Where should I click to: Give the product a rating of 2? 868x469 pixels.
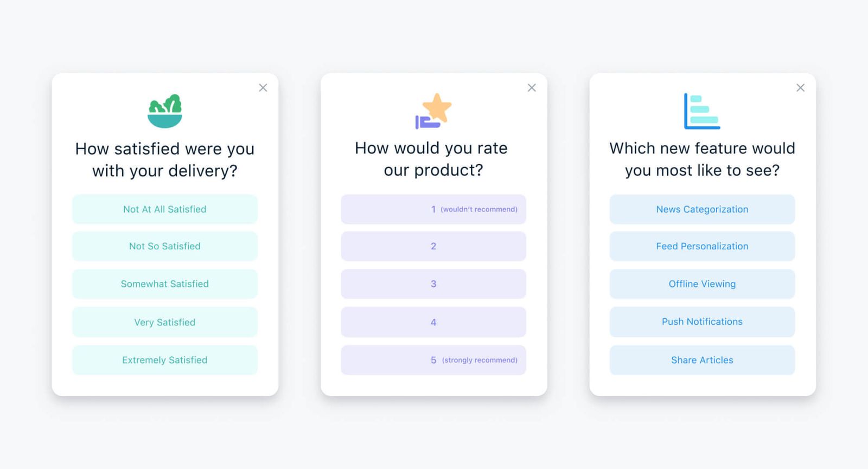[x=433, y=246]
